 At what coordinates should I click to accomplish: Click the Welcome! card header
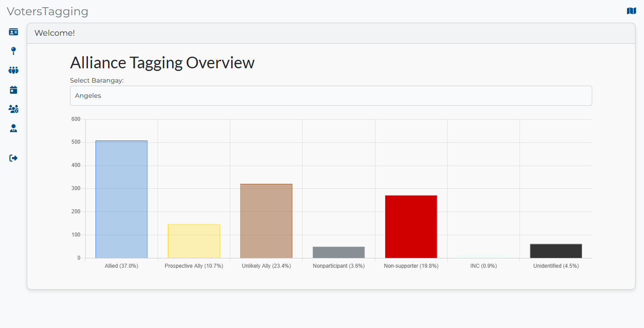point(331,33)
